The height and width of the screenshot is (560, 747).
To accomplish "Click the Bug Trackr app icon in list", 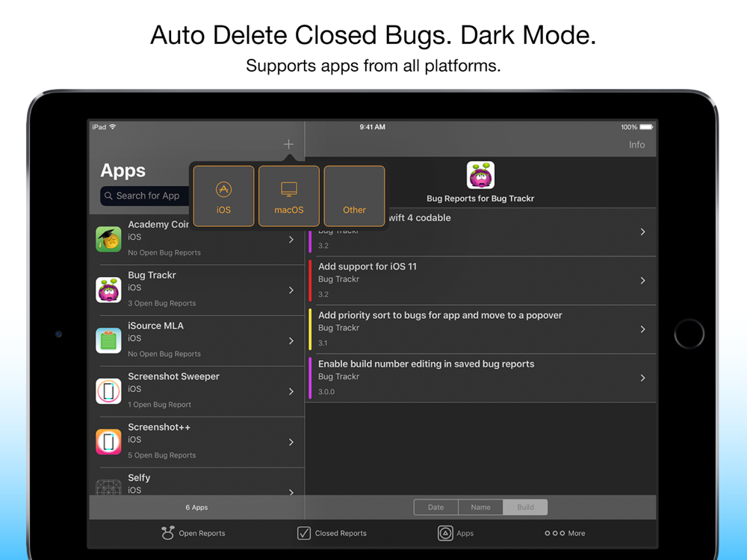I will tap(108, 290).
